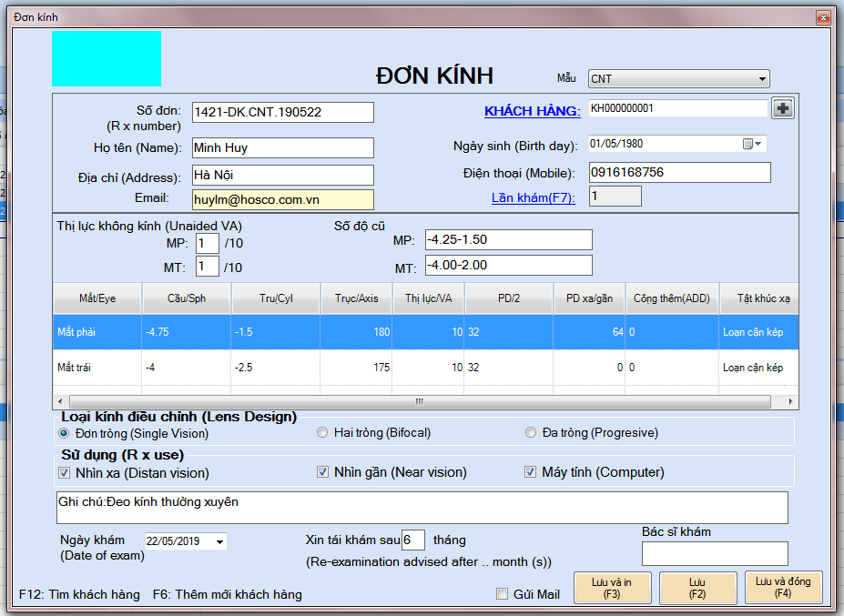Image resolution: width=844 pixels, height=616 pixels.
Task: Select Đơn tròng (Single Vision) radio
Action: (x=64, y=433)
